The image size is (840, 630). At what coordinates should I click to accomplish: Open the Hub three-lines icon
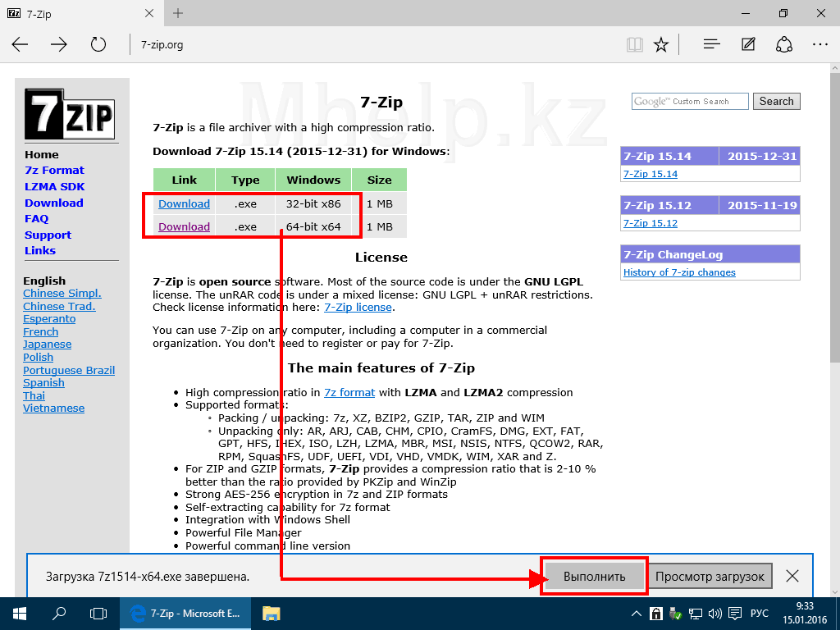tap(711, 44)
